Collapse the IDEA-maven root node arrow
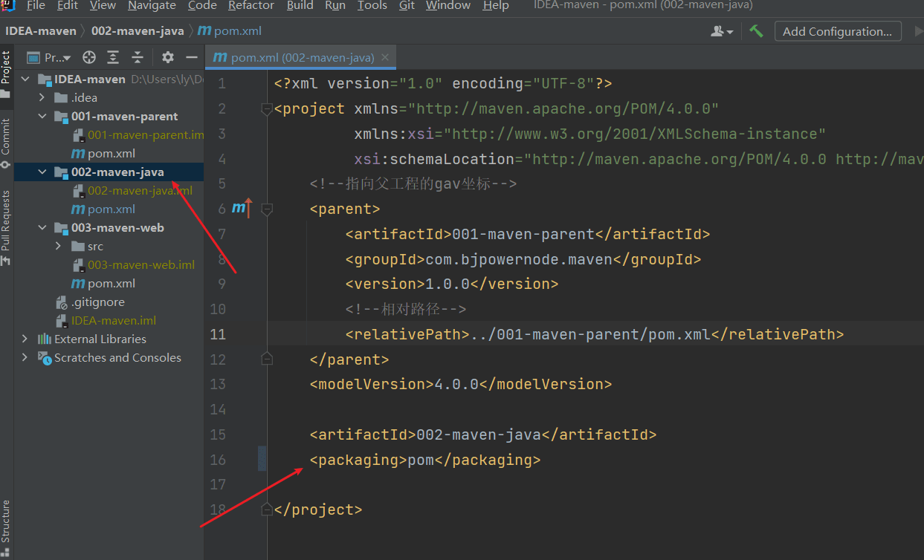Image resolution: width=924 pixels, height=560 pixels. 25,79
